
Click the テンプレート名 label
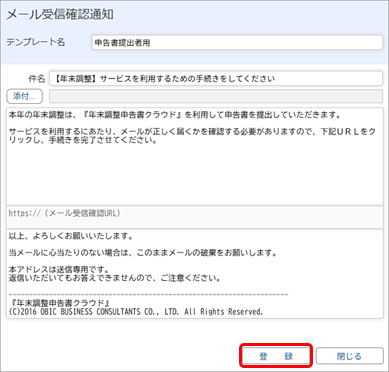pos(36,42)
